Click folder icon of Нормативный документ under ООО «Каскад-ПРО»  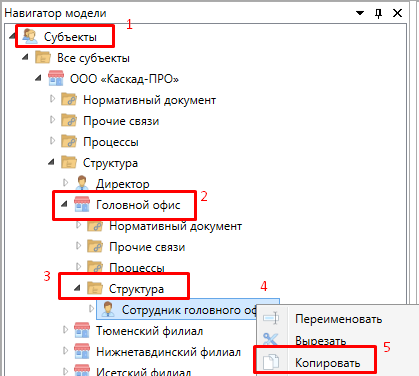coord(69,99)
